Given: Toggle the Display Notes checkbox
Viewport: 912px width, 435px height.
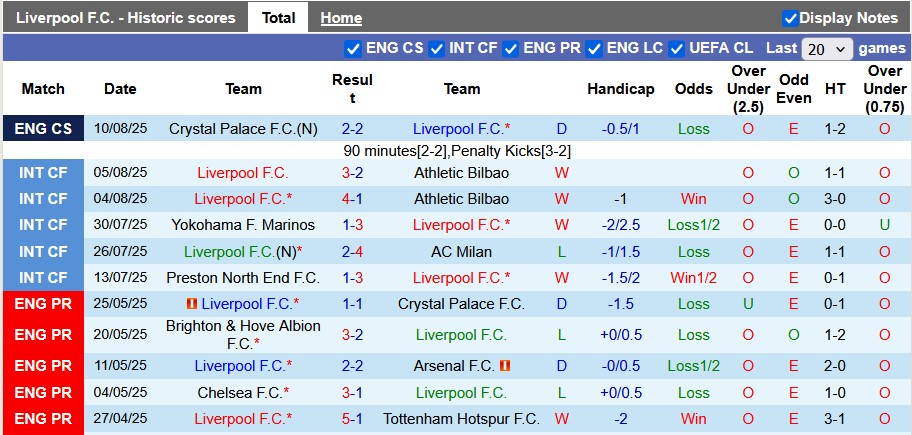Looking at the screenshot, I should 790,18.
